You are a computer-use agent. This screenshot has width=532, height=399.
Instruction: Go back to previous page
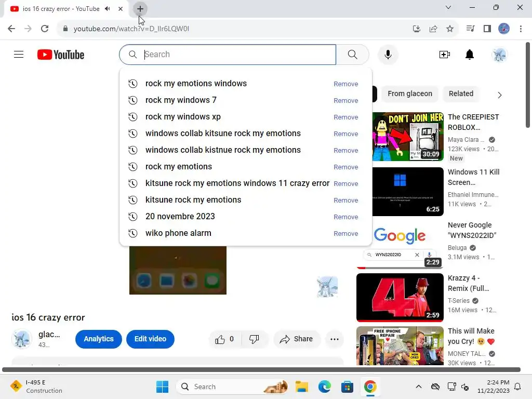[x=11, y=29]
